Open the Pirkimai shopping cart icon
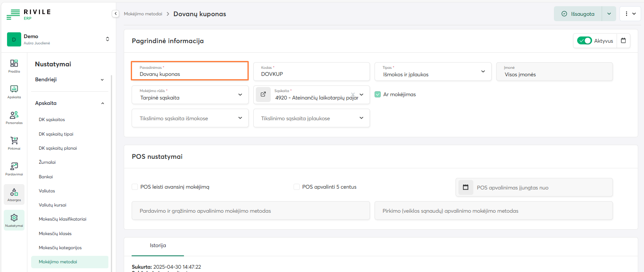 (14, 143)
